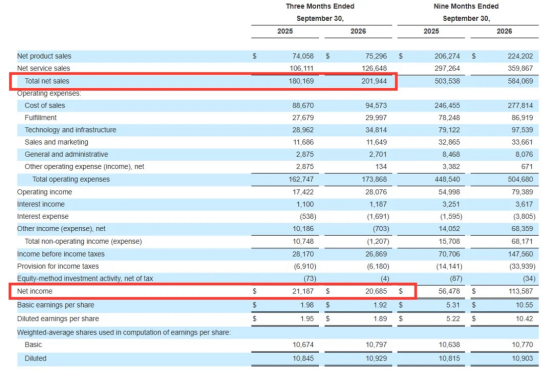This screenshot has height=373, width=553.
Task: Select the "Cost of sales" label
Action: (x=45, y=105)
